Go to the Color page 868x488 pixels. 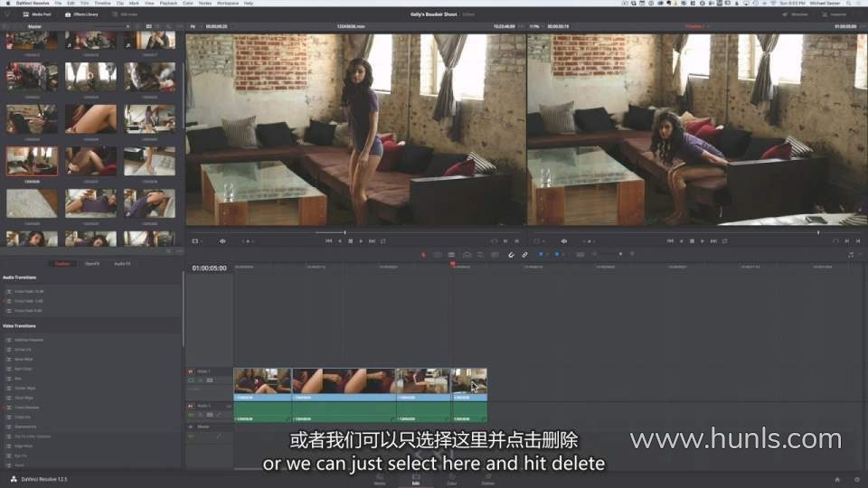452,479
